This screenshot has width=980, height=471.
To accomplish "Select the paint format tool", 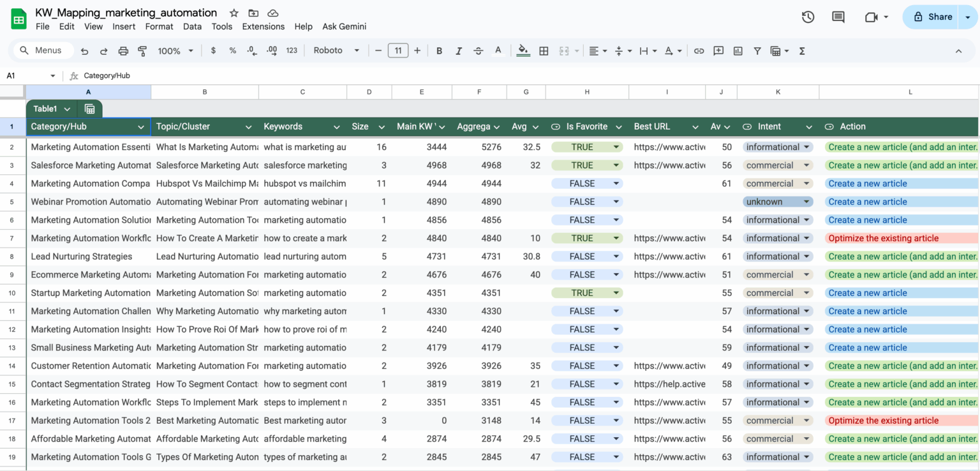I will click(x=142, y=50).
